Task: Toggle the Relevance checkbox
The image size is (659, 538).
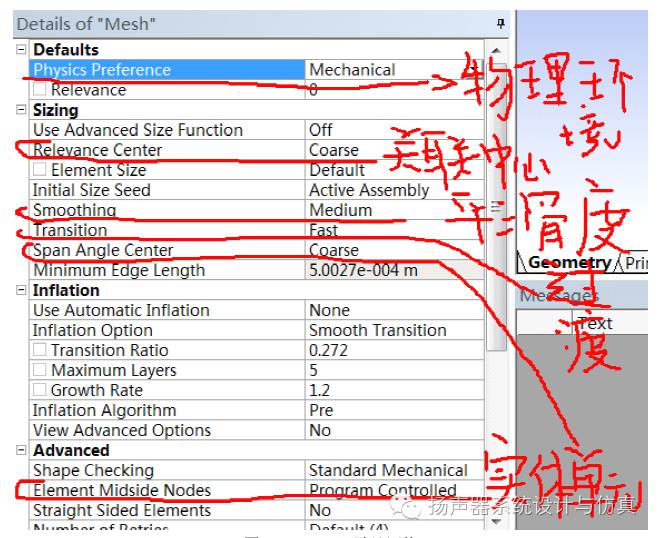Action: 39,90
